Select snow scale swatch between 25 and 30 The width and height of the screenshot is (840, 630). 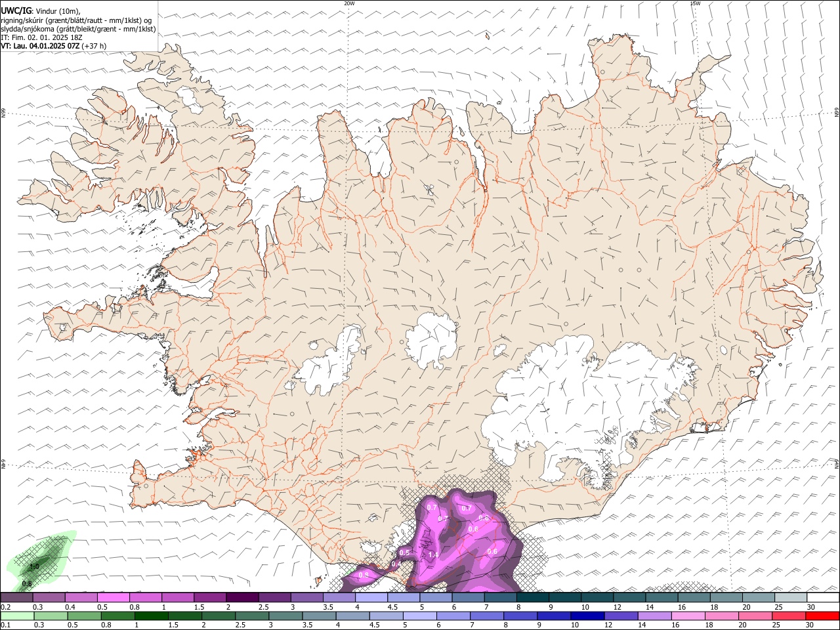click(791, 598)
